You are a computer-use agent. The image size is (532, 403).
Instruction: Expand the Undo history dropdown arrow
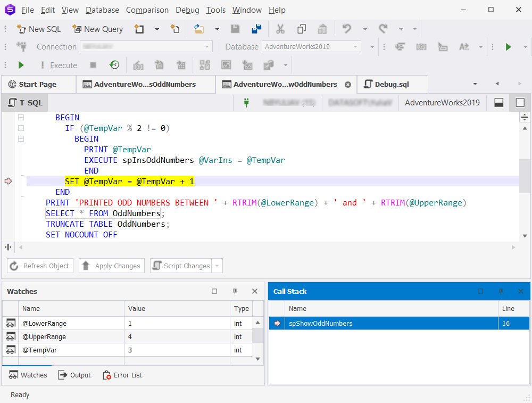(x=365, y=29)
